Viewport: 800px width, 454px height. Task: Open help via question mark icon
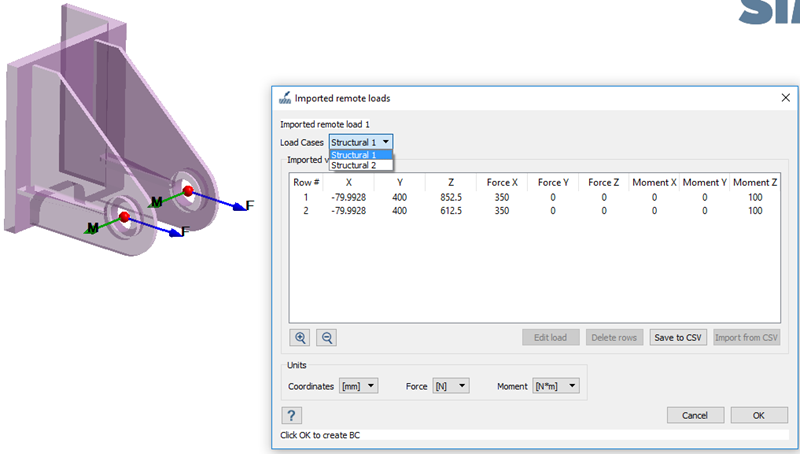click(x=290, y=415)
